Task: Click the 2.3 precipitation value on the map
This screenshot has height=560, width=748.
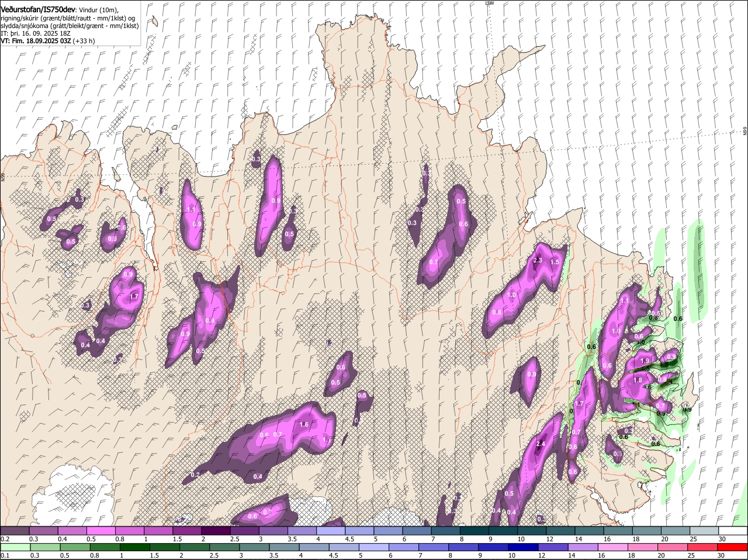Action: (538, 261)
